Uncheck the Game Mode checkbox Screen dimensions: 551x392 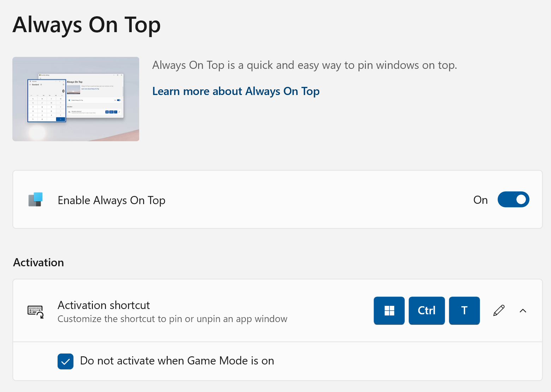66,361
